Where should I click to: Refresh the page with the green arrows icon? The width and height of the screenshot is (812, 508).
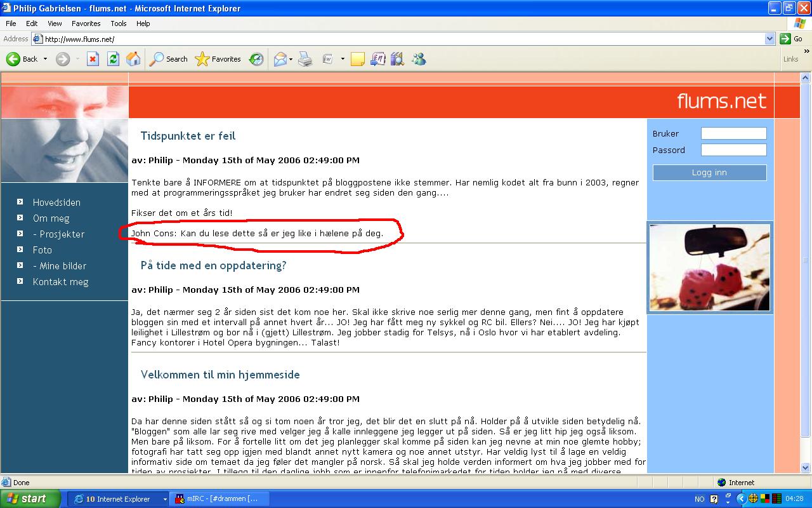[x=113, y=59]
